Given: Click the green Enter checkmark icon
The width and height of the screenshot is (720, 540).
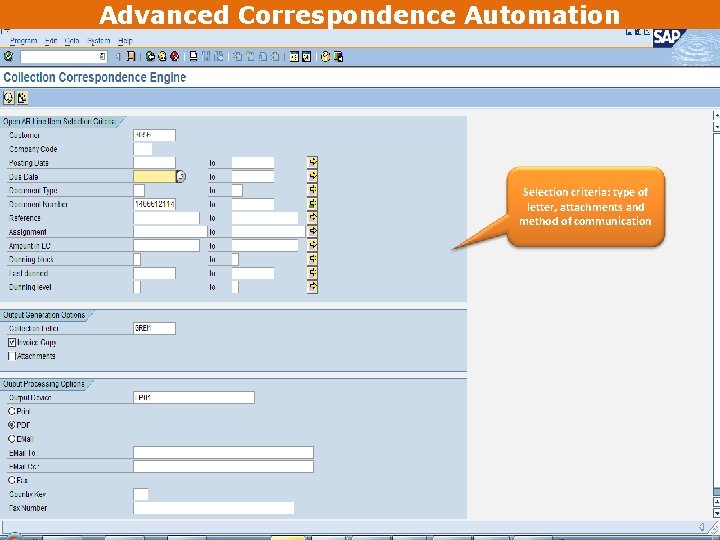Looking at the screenshot, I should pos(8,56).
